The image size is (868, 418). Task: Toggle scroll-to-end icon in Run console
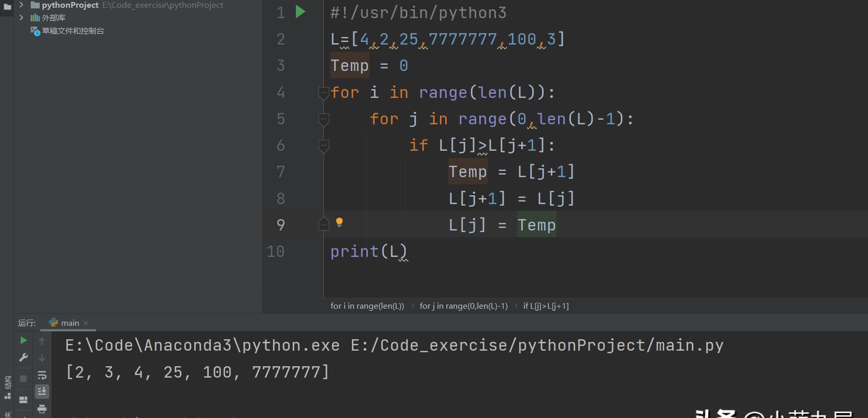click(42, 392)
